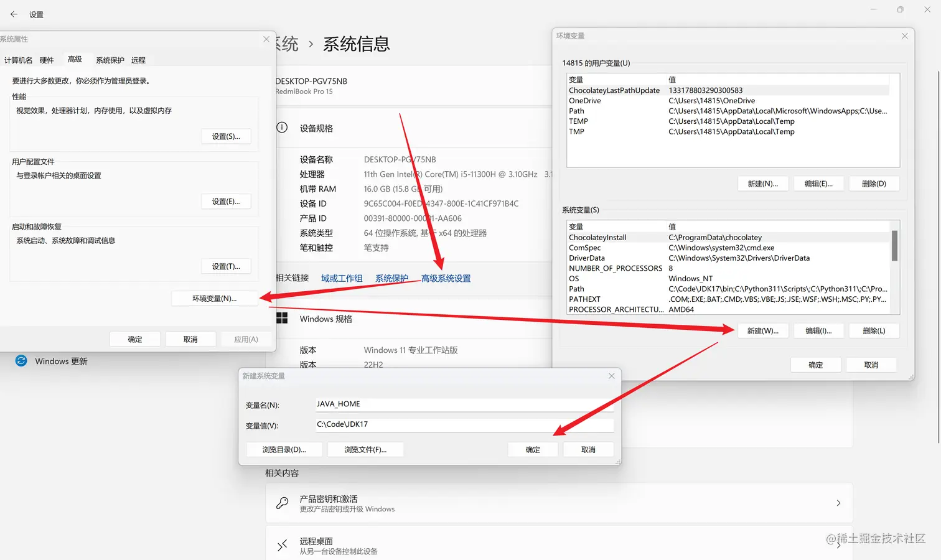Select the NUMBER_OF_PROCESSORS system variable

pyautogui.click(x=728, y=268)
